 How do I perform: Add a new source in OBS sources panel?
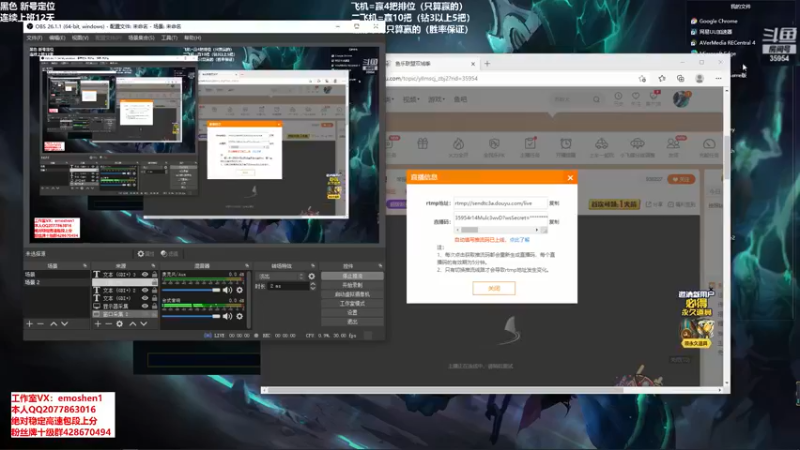pos(97,324)
